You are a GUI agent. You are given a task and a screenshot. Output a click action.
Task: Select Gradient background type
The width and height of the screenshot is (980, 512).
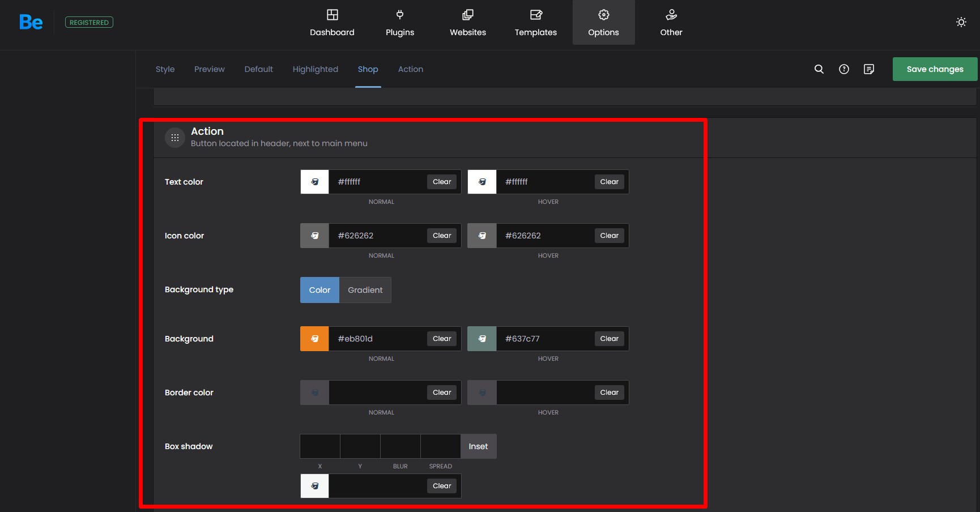pyautogui.click(x=365, y=290)
